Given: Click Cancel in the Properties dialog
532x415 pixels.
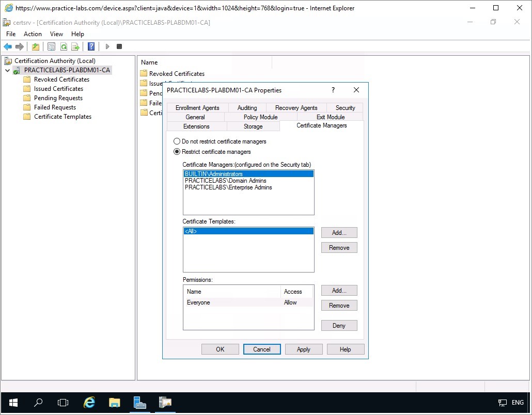Looking at the screenshot, I should click(262, 349).
